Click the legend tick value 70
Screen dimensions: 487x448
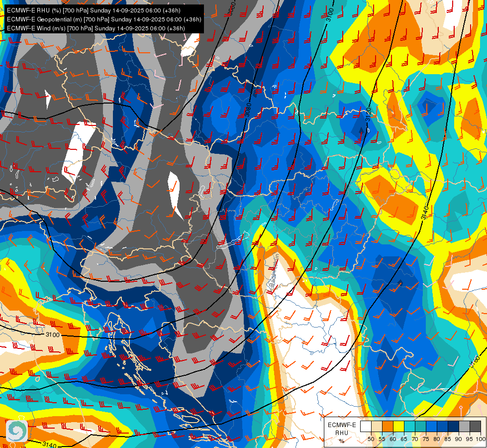point(415,439)
